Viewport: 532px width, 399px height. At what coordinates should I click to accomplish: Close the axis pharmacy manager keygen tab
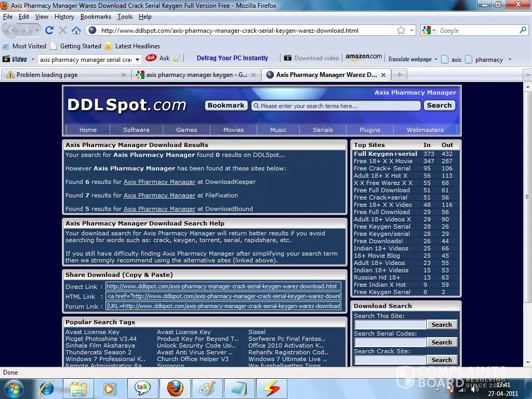point(254,75)
